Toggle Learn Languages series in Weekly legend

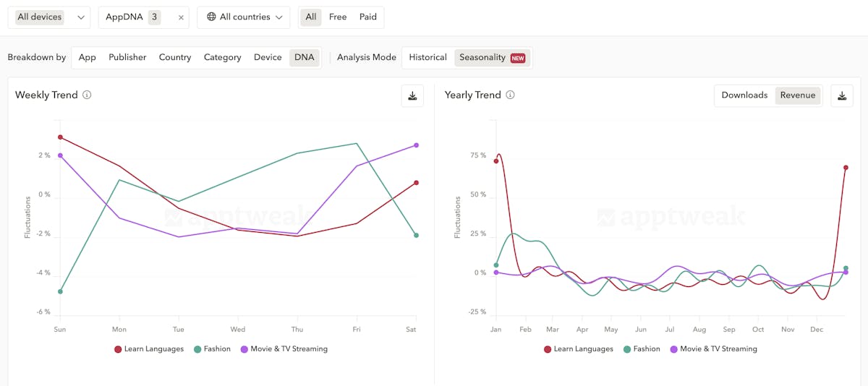click(x=149, y=349)
